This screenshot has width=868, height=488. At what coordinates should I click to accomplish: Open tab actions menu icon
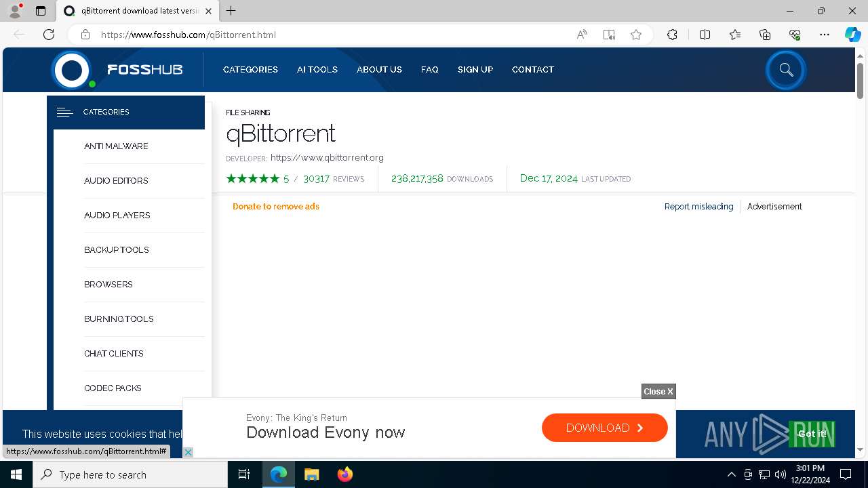click(x=41, y=11)
